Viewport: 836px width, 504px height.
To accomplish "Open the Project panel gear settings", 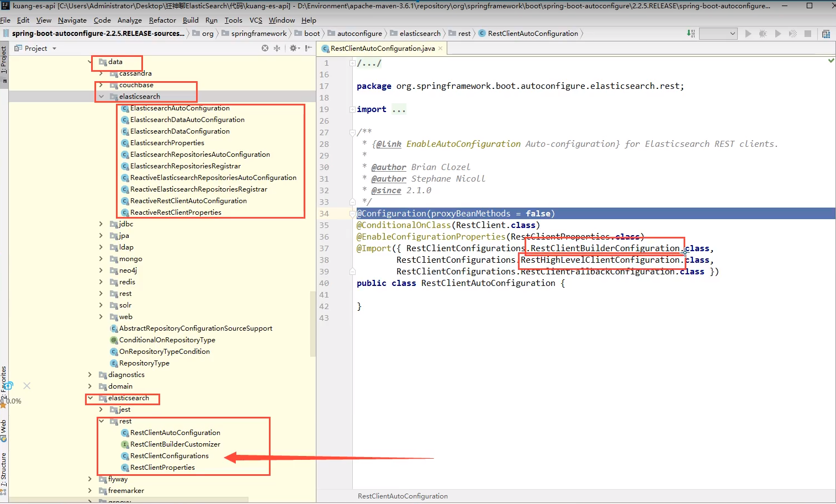I will pyautogui.click(x=294, y=48).
